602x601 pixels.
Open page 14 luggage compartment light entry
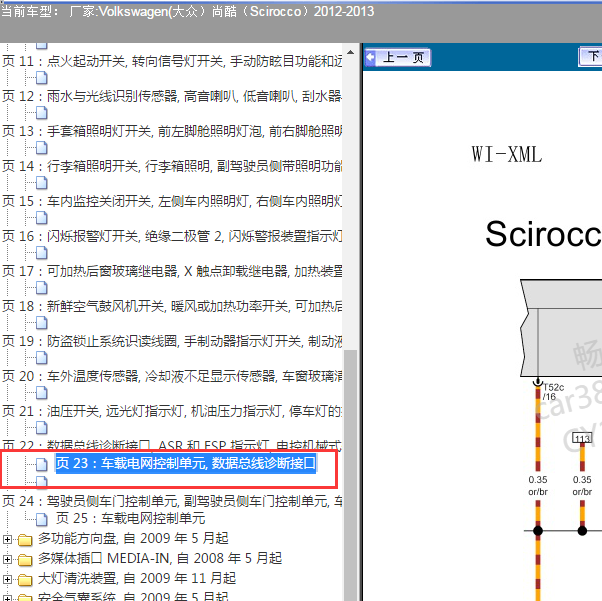(x=172, y=166)
